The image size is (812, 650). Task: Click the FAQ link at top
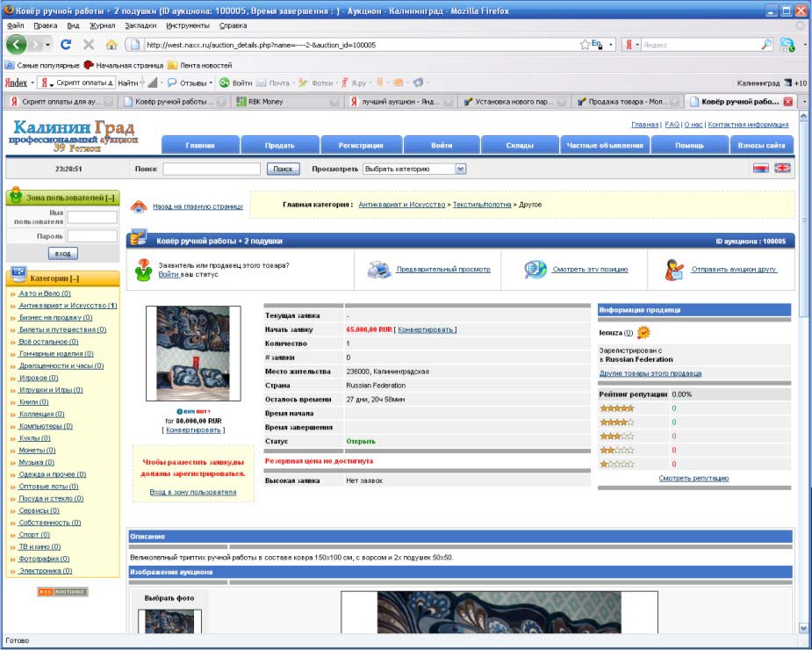(672, 125)
